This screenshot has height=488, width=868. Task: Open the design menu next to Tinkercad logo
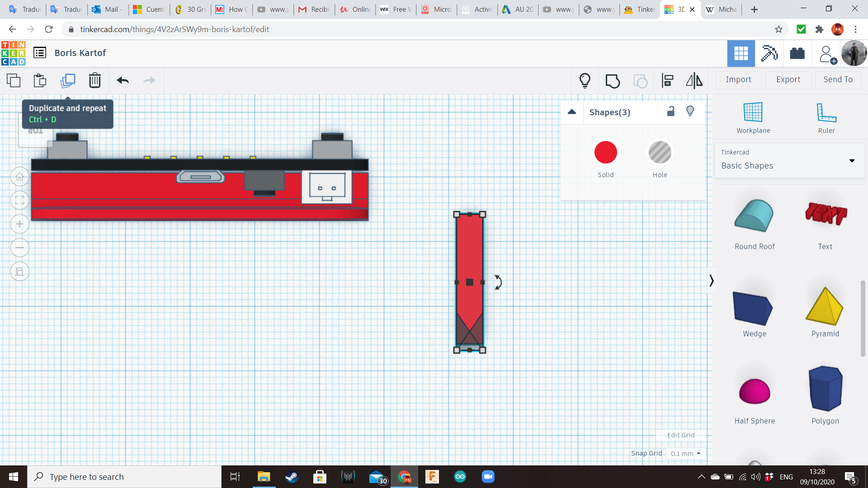click(40, 52)
